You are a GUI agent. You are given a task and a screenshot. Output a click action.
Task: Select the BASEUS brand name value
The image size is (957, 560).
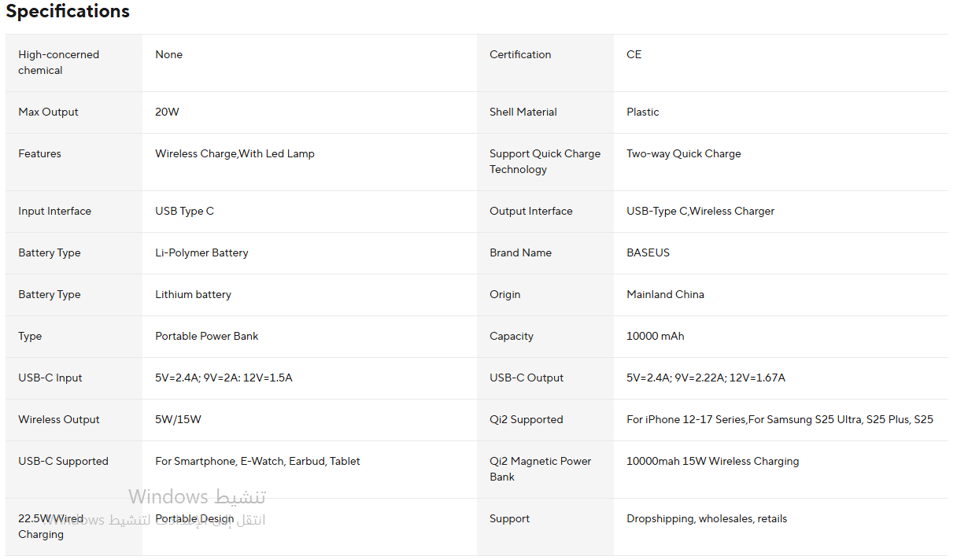[x=648, y=252]
